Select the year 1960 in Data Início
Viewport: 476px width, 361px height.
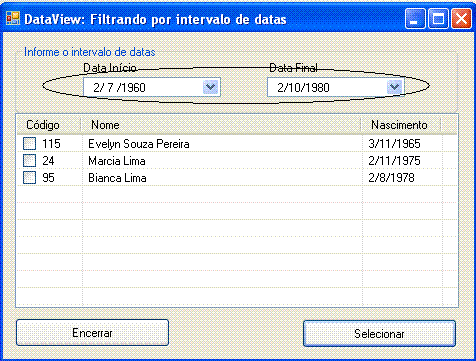pos(134,88)
